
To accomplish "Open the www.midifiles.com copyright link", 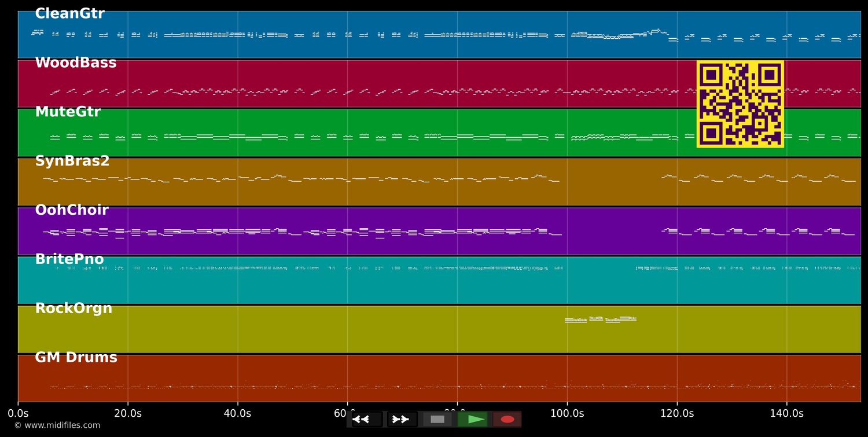I will (x=57, y=425).
